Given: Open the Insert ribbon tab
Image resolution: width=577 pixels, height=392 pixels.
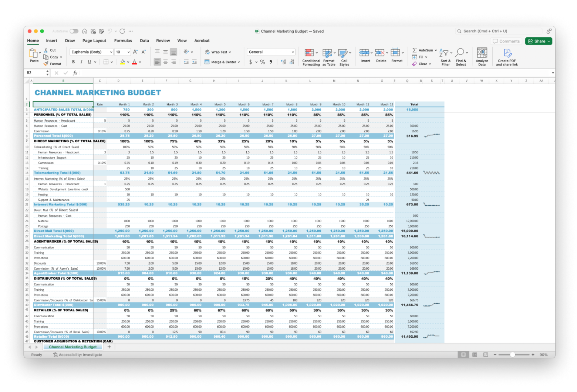Looking at the screenshot, I should tap(52, 41).
